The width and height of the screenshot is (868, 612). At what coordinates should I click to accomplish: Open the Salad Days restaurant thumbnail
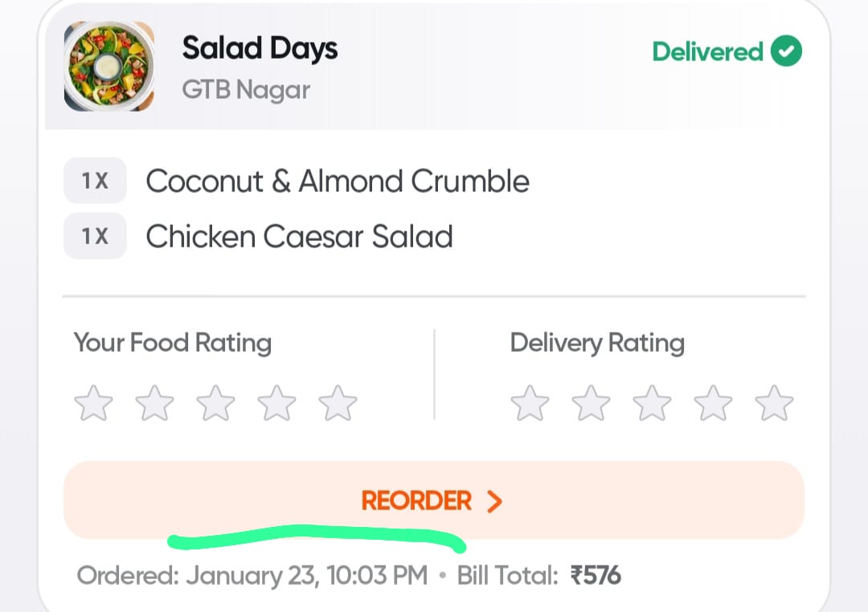click(109, 67)
